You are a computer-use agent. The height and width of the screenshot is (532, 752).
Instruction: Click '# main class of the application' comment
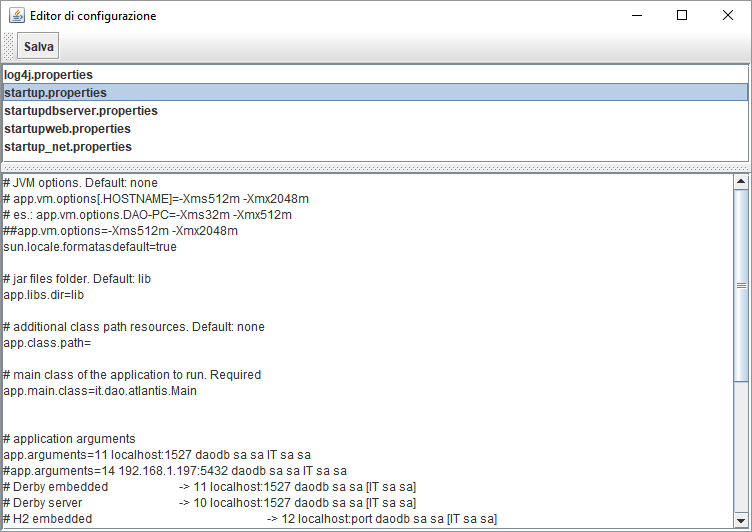click(x=132, y=375)
